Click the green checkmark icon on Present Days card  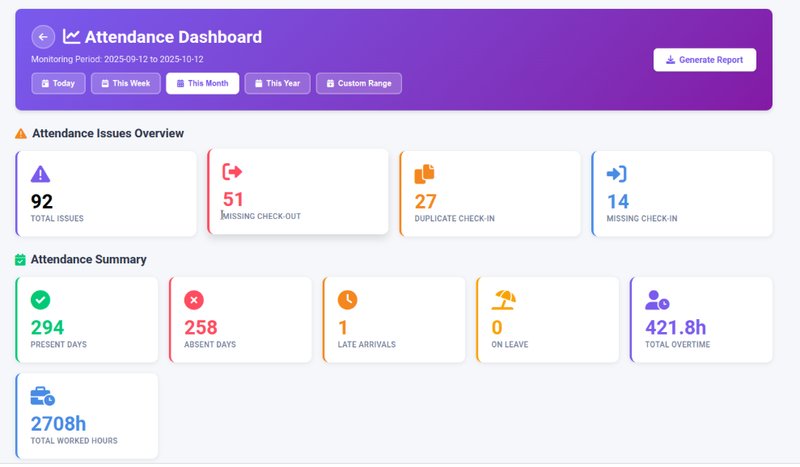point(40,300)
